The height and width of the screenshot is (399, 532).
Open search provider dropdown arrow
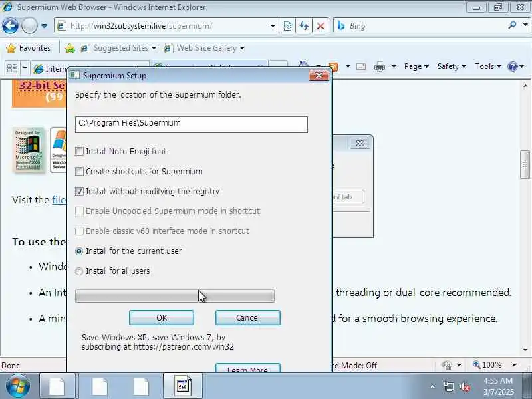point(525,25)
